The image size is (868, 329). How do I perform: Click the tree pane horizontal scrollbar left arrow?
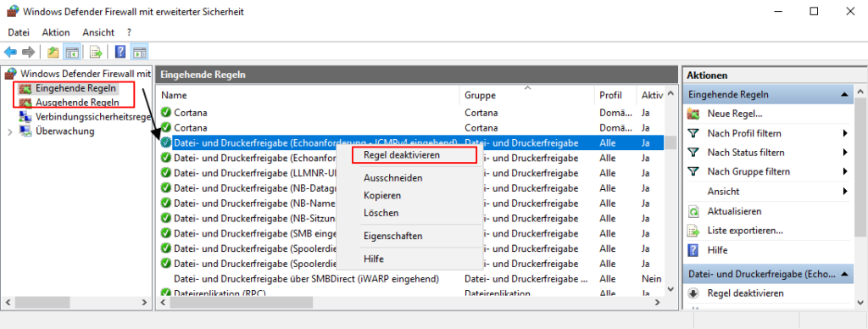click(x=8, y=303)
